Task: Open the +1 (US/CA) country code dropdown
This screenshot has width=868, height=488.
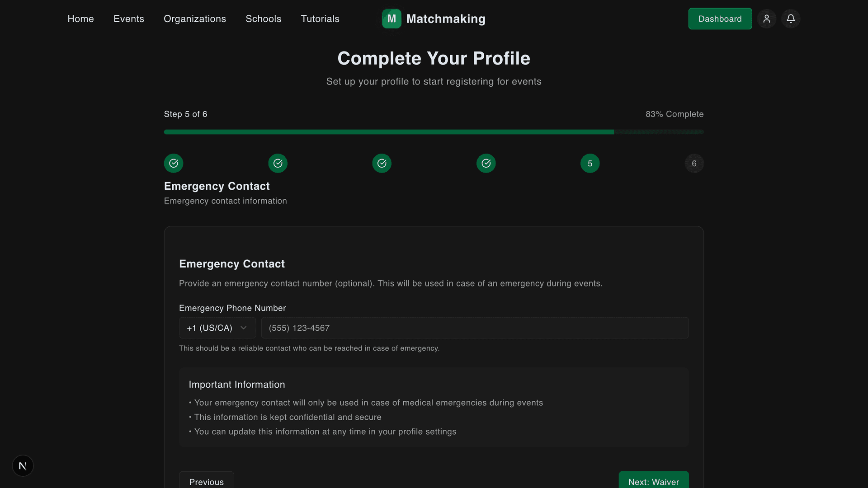Action: tap(217, 328)
